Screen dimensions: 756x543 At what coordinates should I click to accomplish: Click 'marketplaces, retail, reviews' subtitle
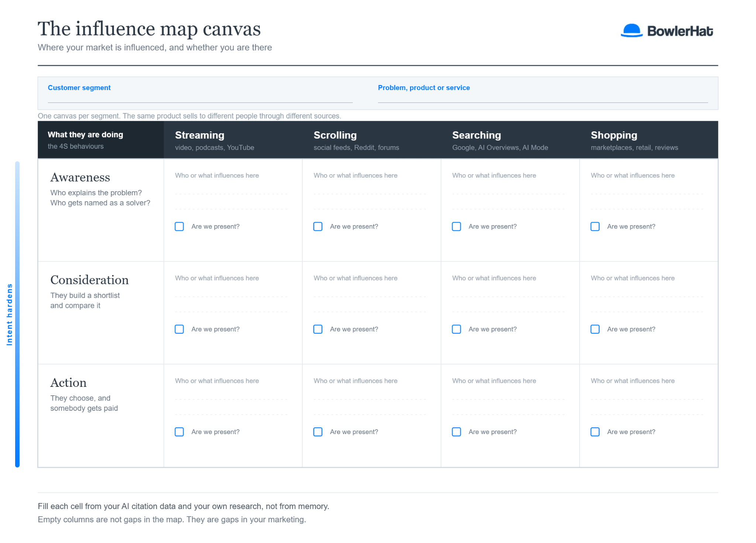[x=634, y=148]
